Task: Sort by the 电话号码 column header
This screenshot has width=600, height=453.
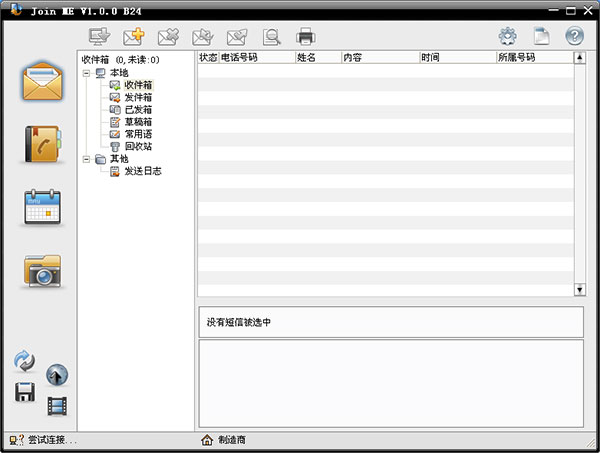Action: pyautogui.click(x=257, y=57)
